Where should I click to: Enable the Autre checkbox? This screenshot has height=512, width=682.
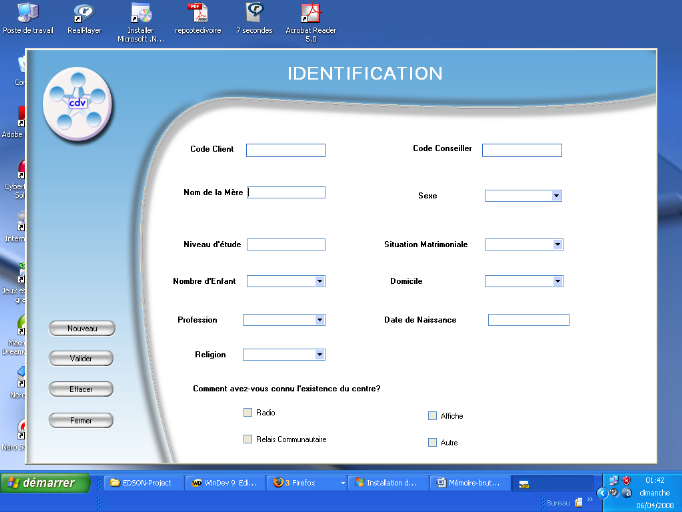coord(433,442)
